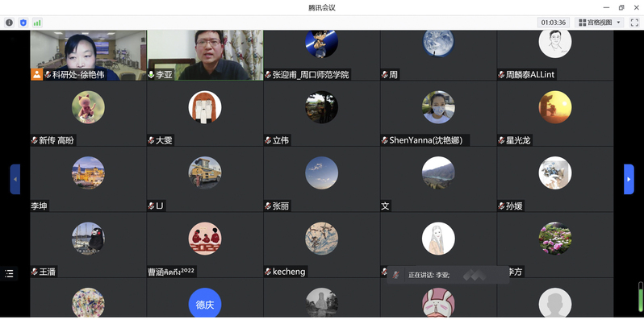The image size is (644, 320).
Task: Select 曹涵 red avatar
Action: (205, 239)
